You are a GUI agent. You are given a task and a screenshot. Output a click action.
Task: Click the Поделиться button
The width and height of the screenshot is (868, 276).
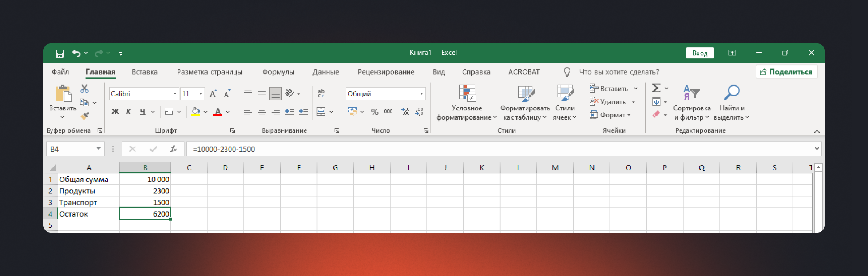[786, 72]
